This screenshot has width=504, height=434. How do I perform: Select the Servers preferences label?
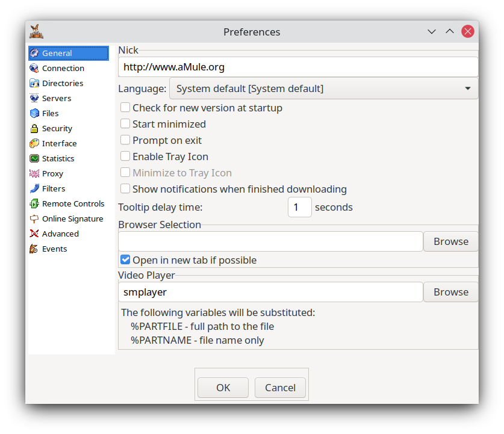tap(57, 98)
